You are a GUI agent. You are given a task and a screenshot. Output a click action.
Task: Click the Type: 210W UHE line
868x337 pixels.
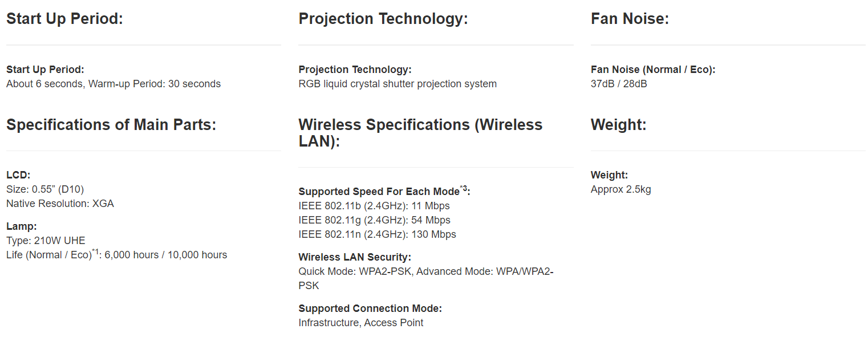46,241
